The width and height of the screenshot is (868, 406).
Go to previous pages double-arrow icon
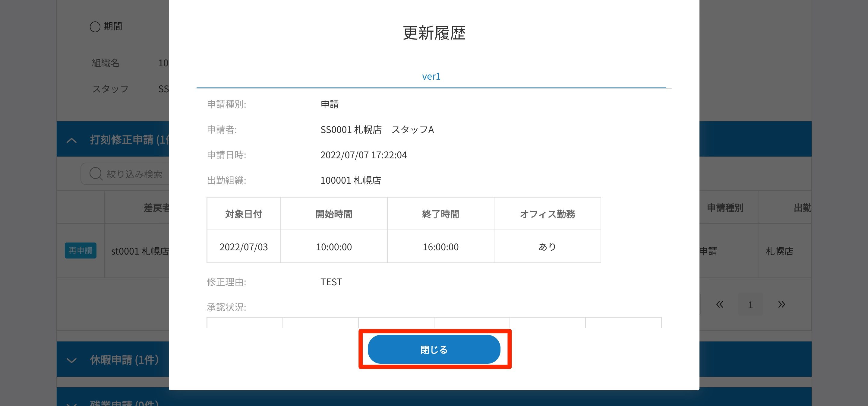coord(719,305)
